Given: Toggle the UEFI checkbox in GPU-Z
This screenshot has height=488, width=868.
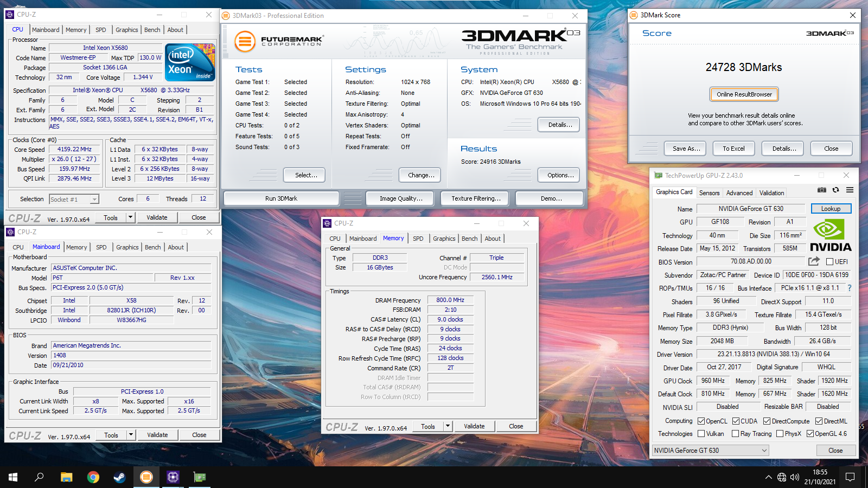Looking at the screenshot, I should (x=829, y=262).
